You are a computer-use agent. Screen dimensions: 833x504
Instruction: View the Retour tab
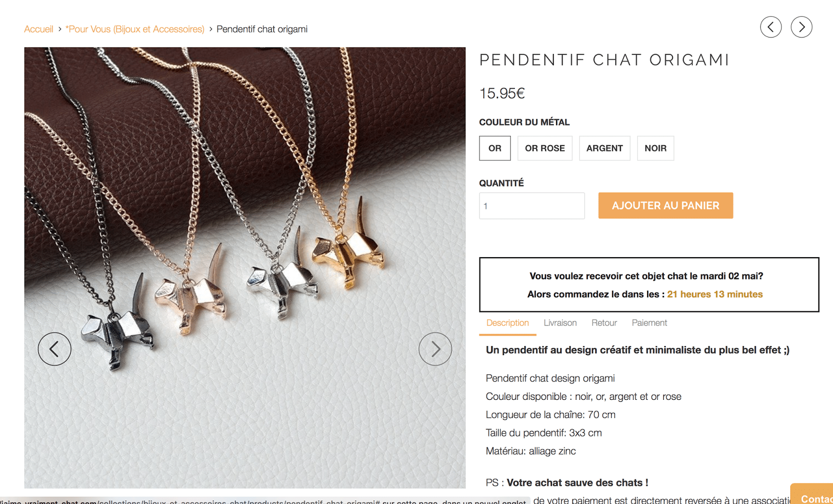click(604, 323)
